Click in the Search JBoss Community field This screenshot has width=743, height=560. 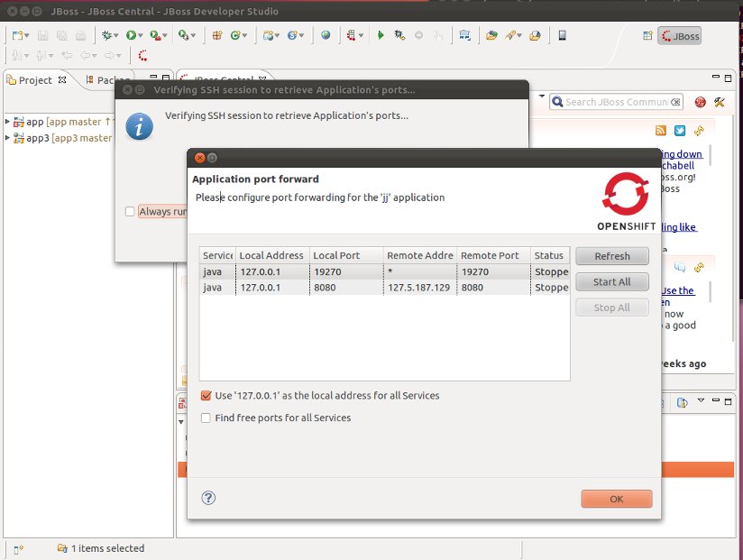616,102
